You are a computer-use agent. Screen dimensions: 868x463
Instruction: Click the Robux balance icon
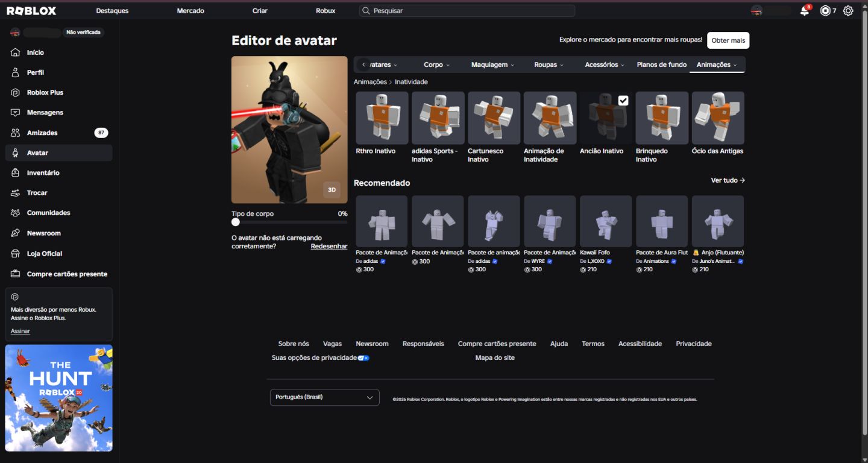[x=825, y=11]
